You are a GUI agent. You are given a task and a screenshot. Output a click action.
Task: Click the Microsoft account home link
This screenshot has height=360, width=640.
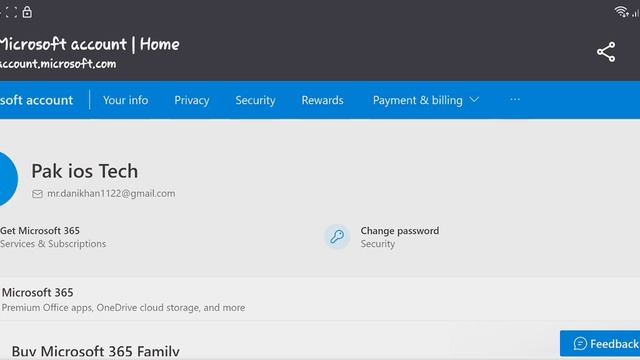tap(36, 100)
